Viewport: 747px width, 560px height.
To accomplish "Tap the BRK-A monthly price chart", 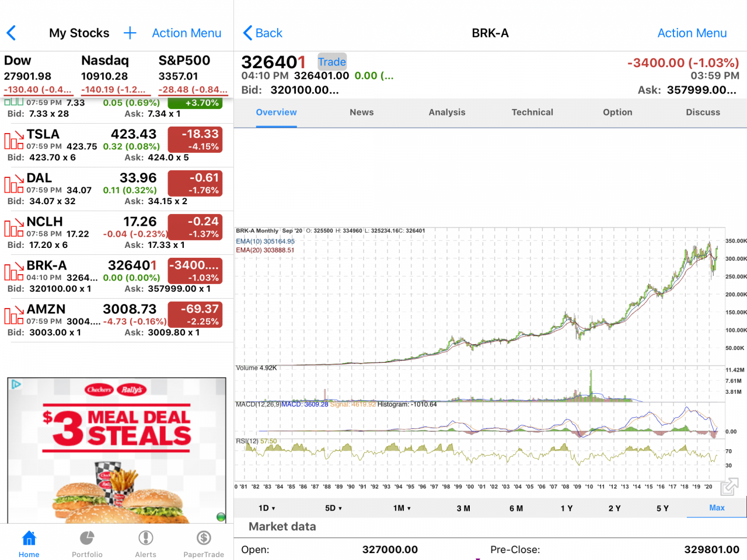I will point(479,297).
